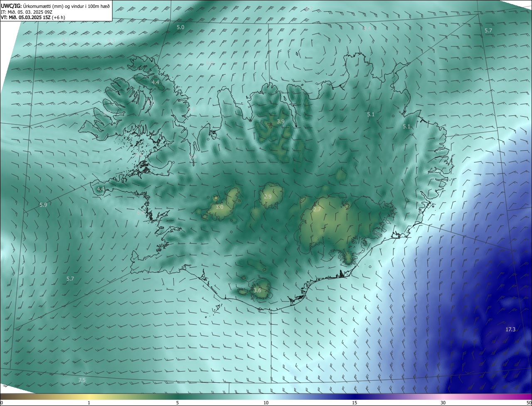Select the 7.5 value label on map
Screen dimensions: 532x406
point(82,380)
